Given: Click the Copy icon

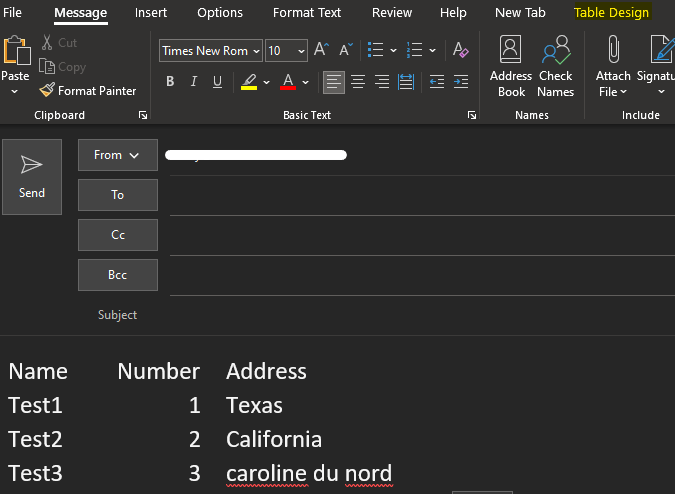Looking at the screenshot, I should pyautogui.click(x=47, y=67).
